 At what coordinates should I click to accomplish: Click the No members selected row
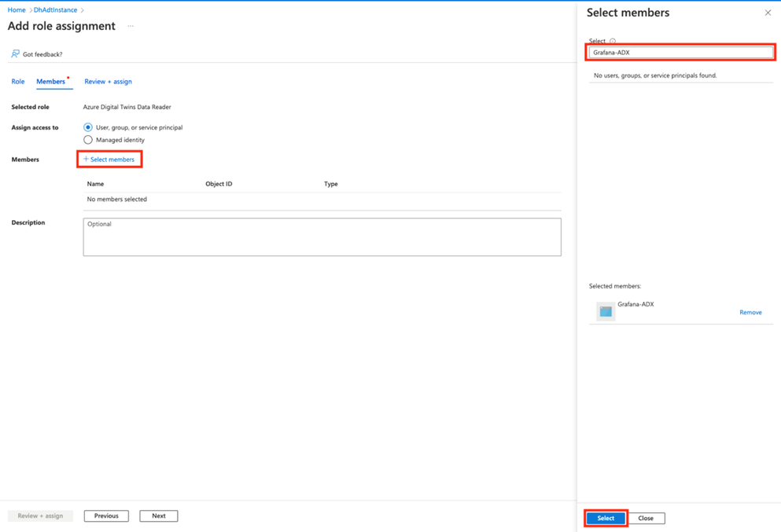pos(322,200)
